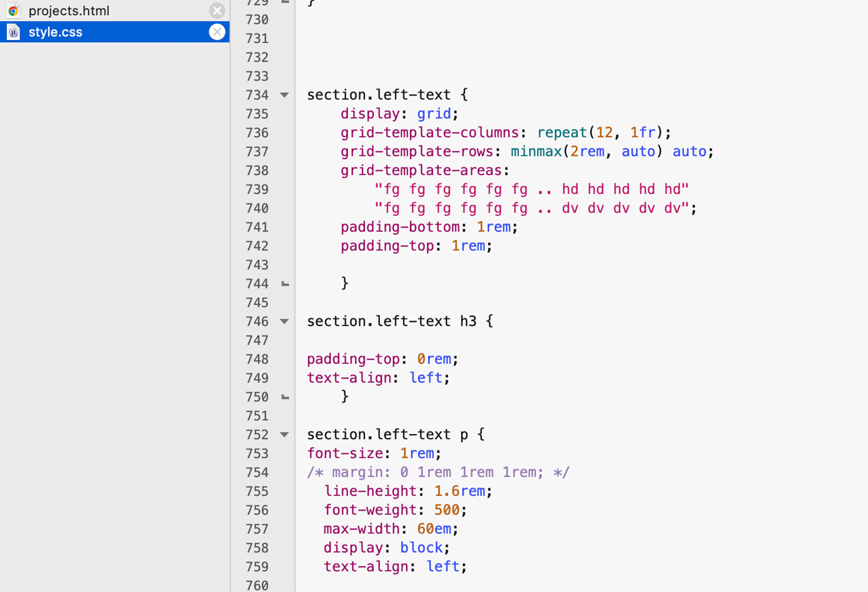Screen dimensions: 868x592
Task: Click the grid area string ending in 'dv dv'
Action: (532, 208)
